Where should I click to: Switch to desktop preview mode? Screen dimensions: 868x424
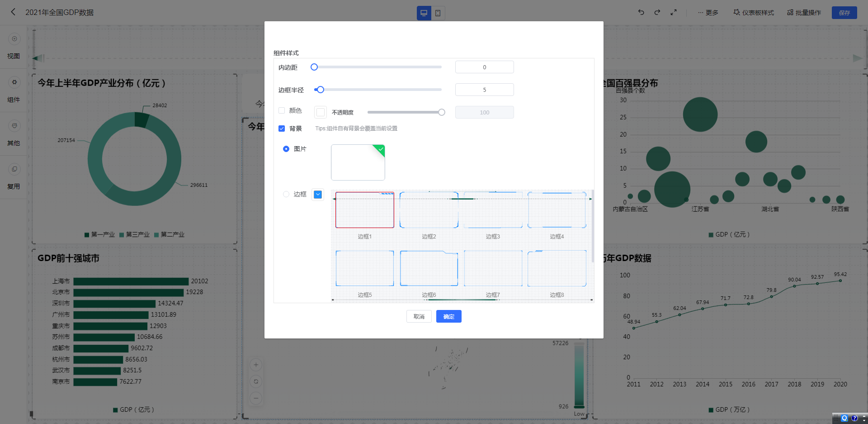click(x=424, y=13)
